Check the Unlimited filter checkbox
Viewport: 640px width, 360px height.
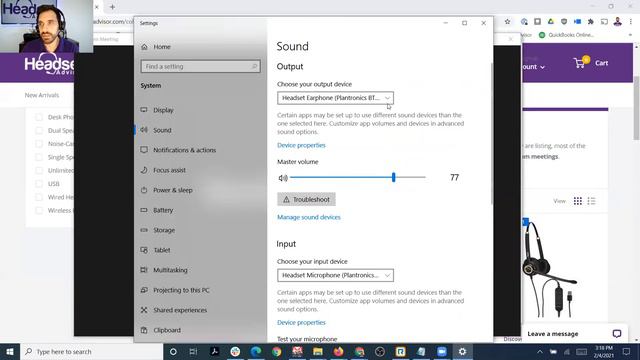(39, 171)
